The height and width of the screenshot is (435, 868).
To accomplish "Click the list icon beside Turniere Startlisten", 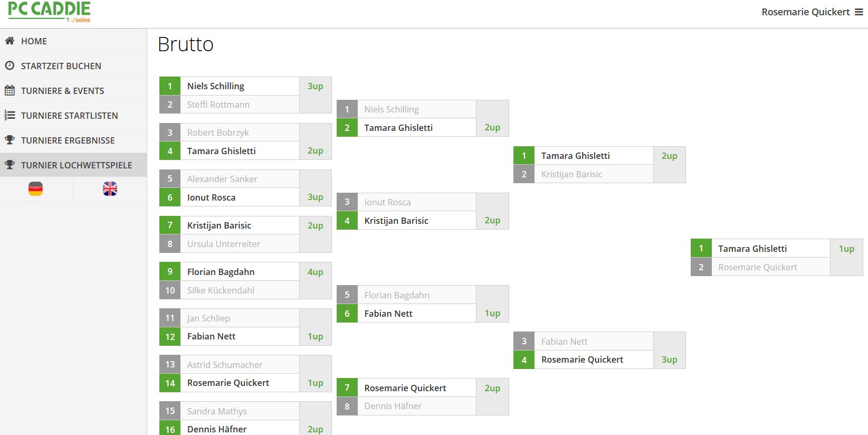I will pyautogui.click(x=9, y=115).
